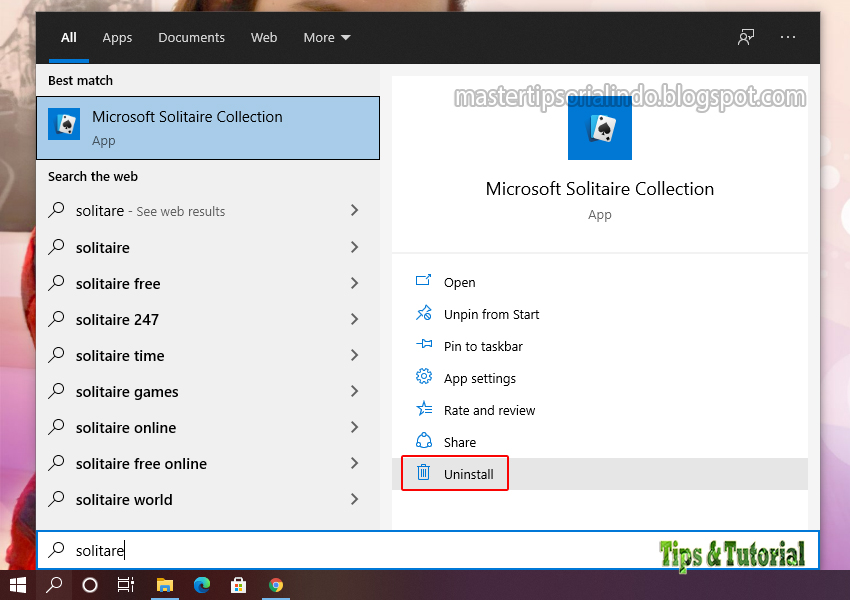Click the magnifier icon beside 'solitaire' suggestion

click(x=56, y=247)
